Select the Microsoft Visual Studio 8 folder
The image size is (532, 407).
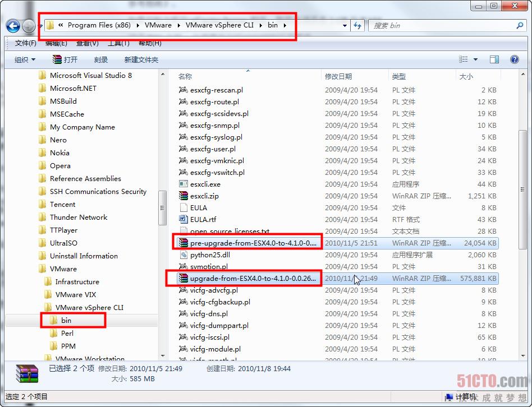point(85,75)
